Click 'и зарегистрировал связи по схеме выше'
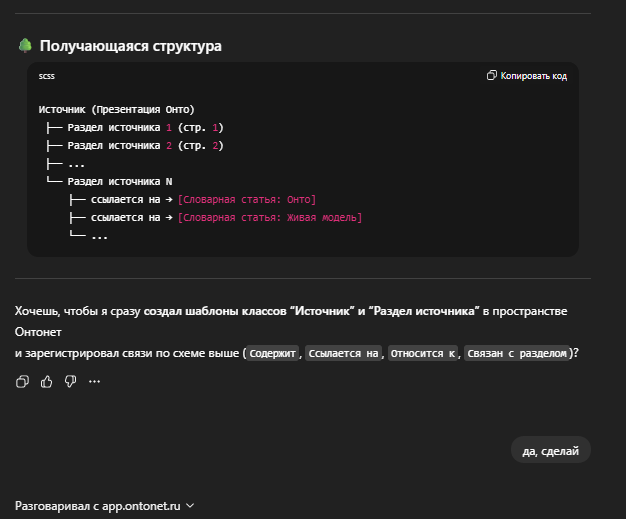Viewport: 626px width, 519px height. 127,353
